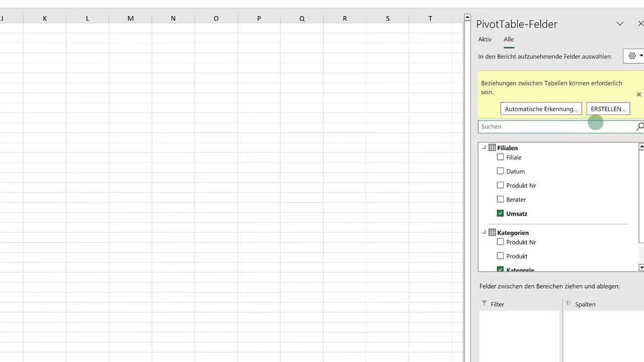Click the Filter drop area box
This screenshot has height=362, width=644.
pyautogui.click(x=519, y=336)
